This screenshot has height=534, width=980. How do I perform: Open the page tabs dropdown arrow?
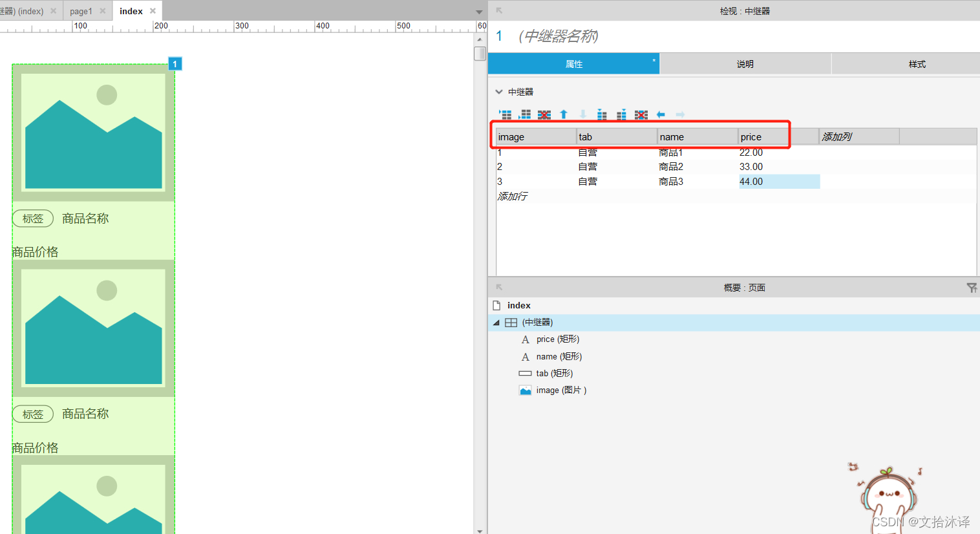pyautogui.click(x=479, y=12)
